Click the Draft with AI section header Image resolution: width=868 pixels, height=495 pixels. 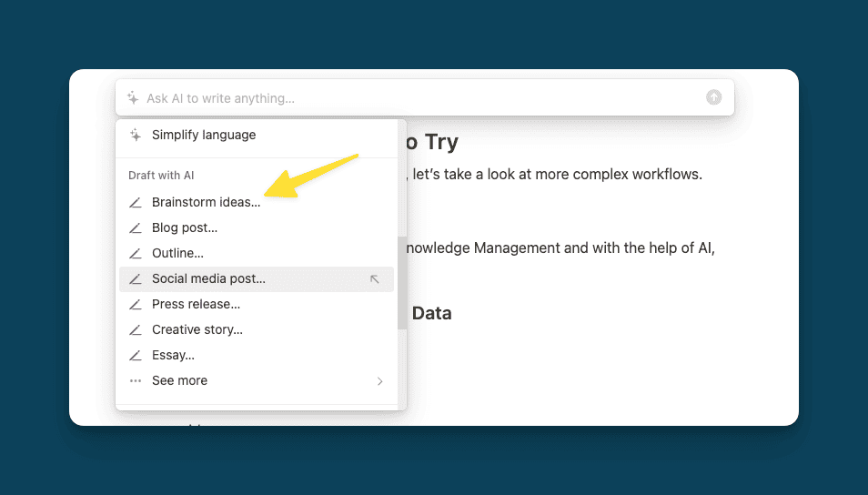click(x=161, y=175)
